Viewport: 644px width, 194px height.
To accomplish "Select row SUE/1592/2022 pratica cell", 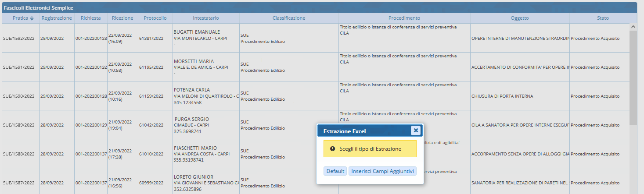I will [19, 39].
